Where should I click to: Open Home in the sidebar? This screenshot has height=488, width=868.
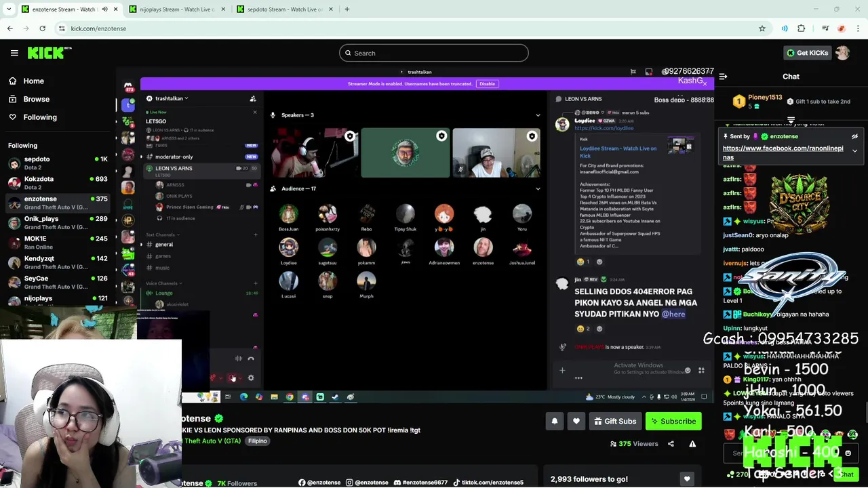click(x=33, y=81)
